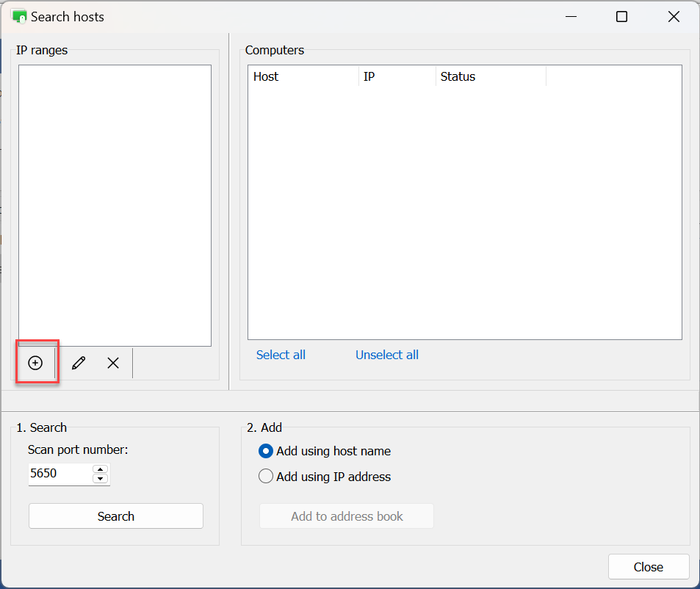Remove IP range with the X icon

(x=113, y=363)
